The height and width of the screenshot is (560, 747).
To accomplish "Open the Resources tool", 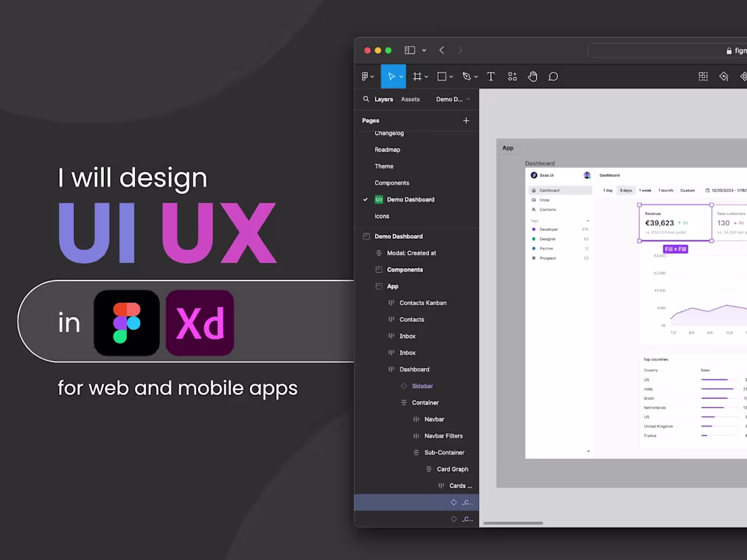I will (512, 76).
